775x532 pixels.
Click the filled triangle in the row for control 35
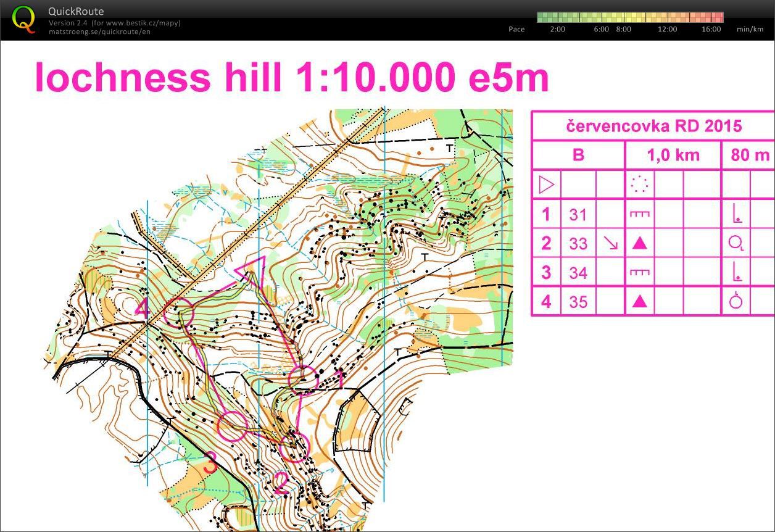[x=640, y=301]
